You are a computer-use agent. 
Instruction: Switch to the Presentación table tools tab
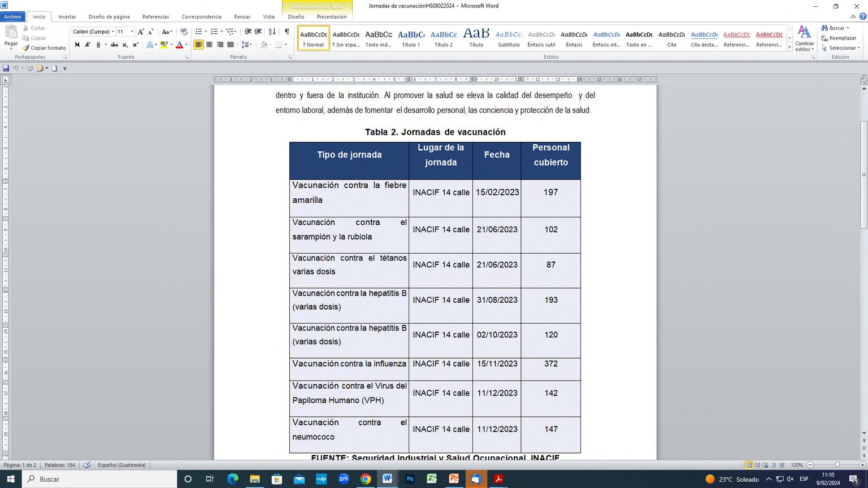(x=332, y=17)
